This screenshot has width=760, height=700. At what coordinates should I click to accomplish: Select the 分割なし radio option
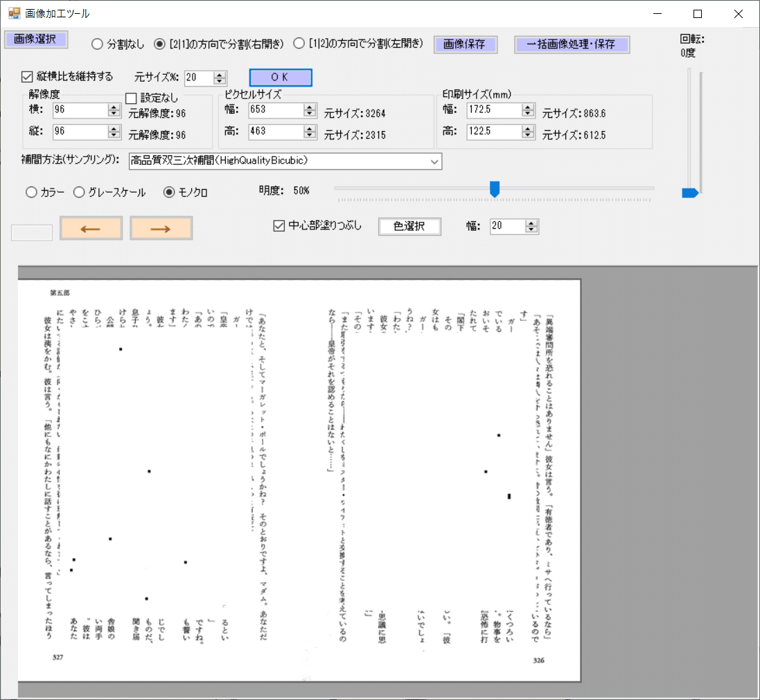click(118, 44)
